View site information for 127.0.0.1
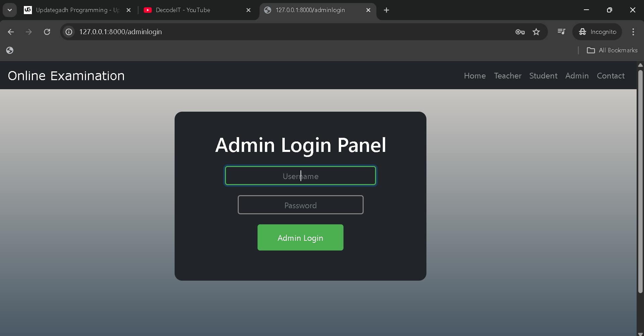 (68, 32)
